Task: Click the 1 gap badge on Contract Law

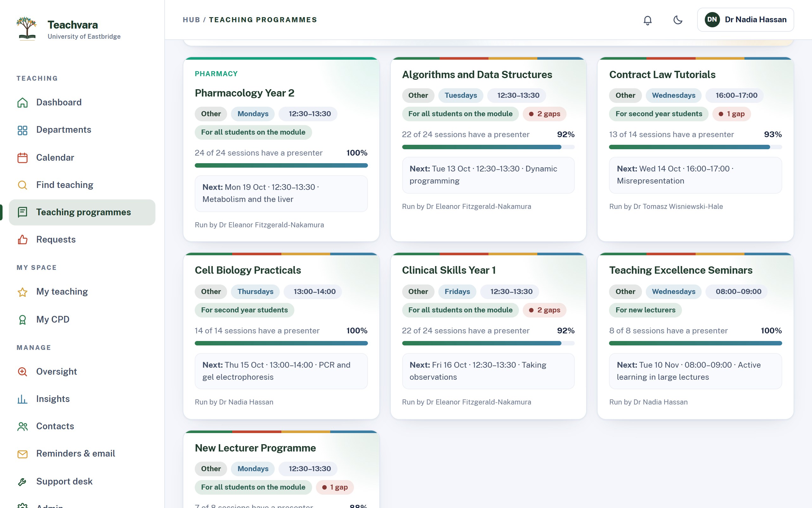Action: point(731,114)
